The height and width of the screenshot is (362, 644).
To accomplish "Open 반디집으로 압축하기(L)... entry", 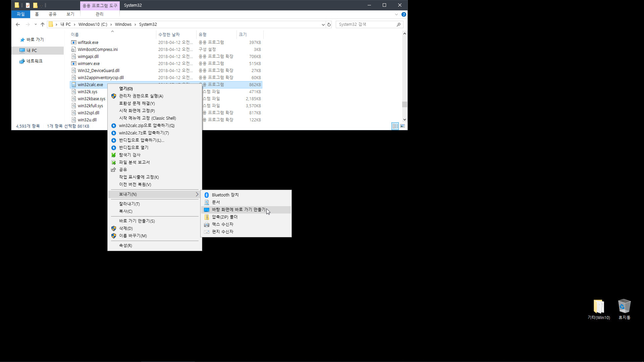I will 155,140.
